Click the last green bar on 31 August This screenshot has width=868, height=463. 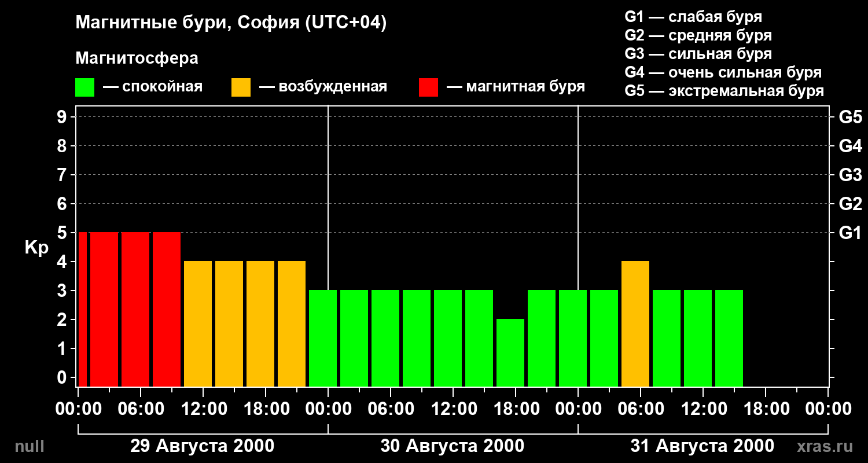point(729,338)
